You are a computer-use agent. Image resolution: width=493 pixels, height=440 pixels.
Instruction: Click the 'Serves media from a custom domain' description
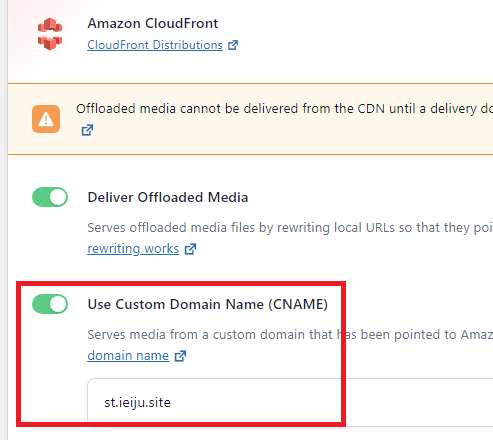pyautogui.click(x=290, y=335)
